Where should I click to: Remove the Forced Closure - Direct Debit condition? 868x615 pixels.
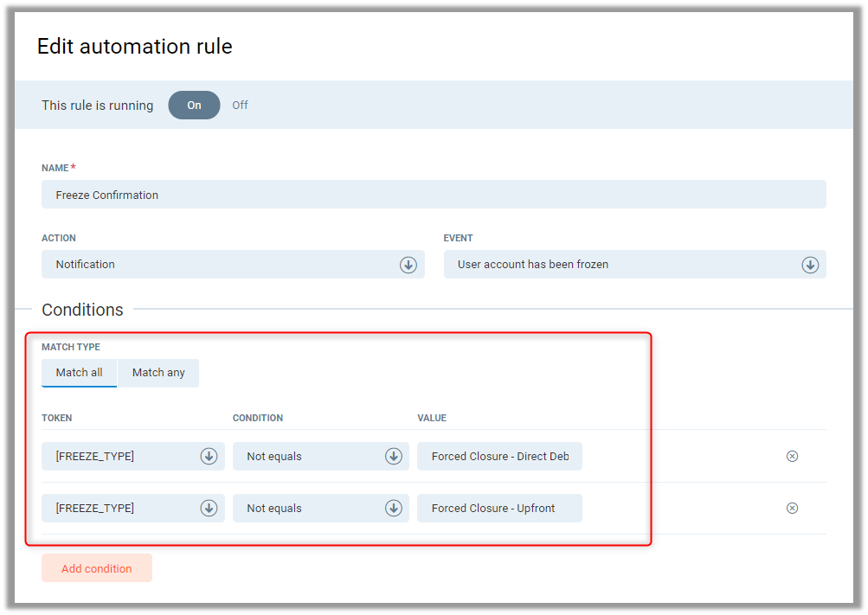pos(792,457)
